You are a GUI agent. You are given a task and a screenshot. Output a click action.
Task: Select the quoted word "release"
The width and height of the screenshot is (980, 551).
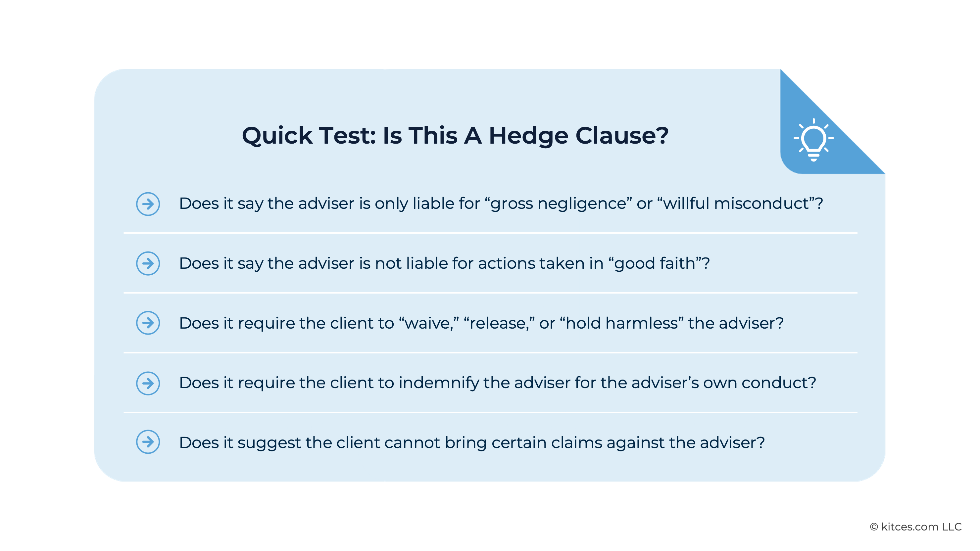click(x=499, y=323)
